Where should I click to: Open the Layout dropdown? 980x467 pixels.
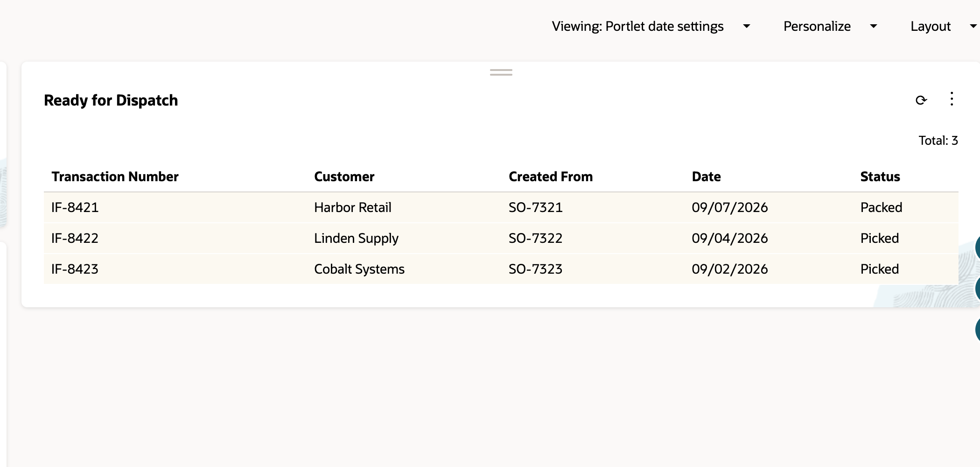(944, 26)
